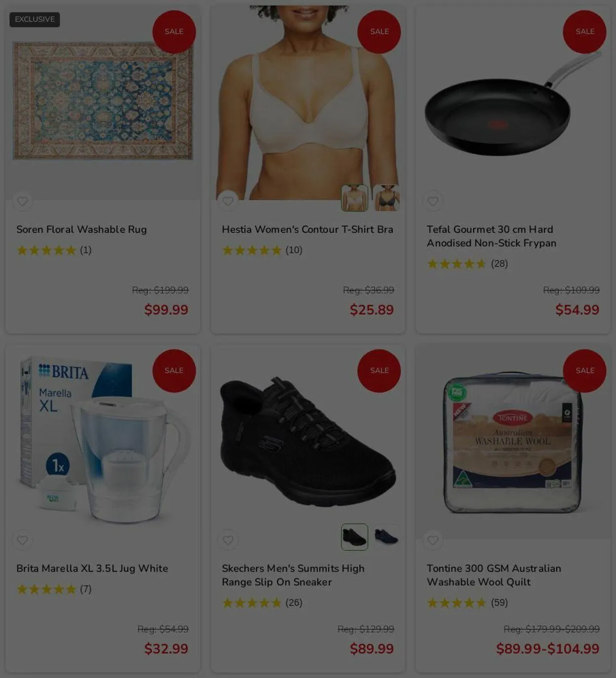Click the SALE badge on Brita jug

[x=174, y=371]
